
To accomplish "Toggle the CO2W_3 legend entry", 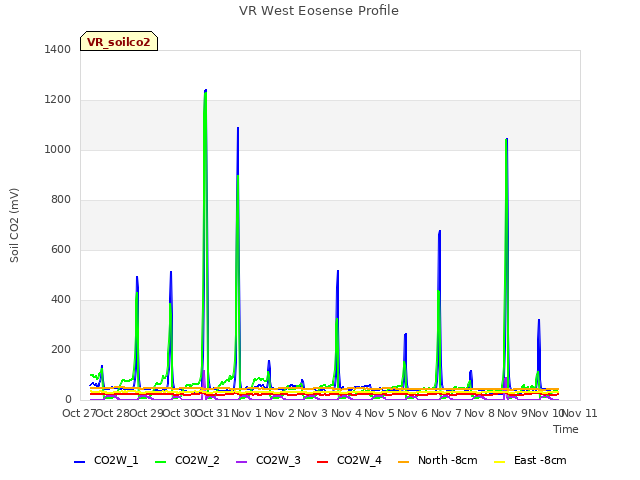I will coord(268,460).
